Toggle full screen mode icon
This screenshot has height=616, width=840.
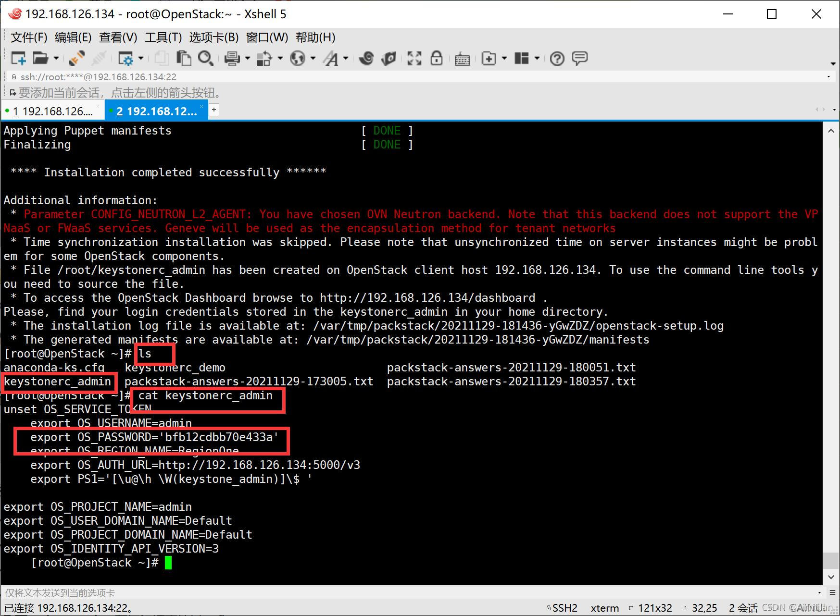[x=414, y=59]
